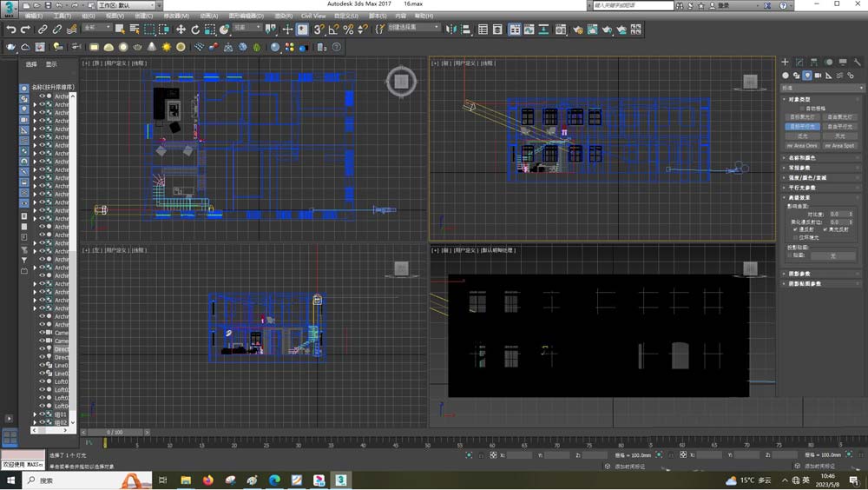Click the Undo arrow in main toolbar
This screenshot has height=490, width=868.
(x=11, y=30)
